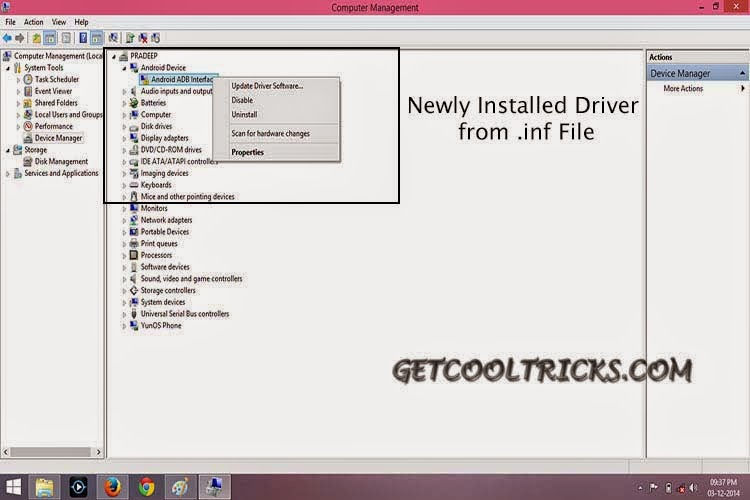Open File Explorer from the taskbar

(44, 487)
